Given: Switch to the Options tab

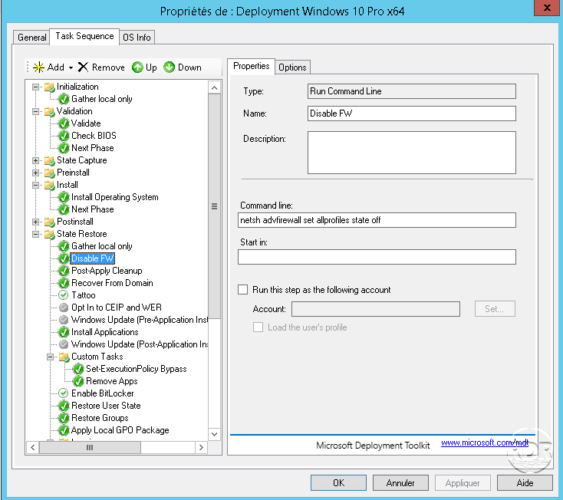Looking at the screenshot, I should [292, 67].
